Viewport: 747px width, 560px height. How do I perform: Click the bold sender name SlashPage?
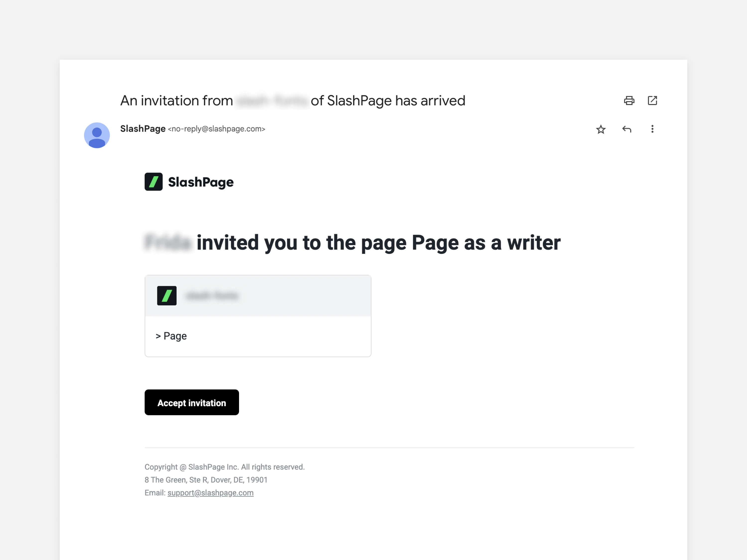[x=143, y=129]
